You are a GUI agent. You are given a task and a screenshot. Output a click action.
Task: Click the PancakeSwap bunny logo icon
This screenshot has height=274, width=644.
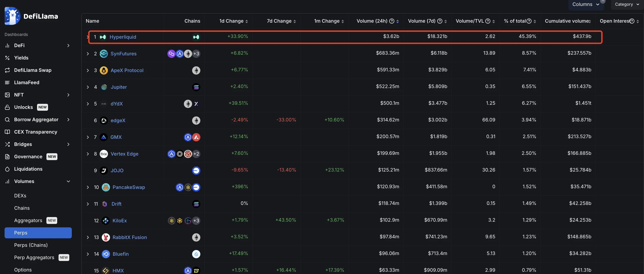pos(106,187)
